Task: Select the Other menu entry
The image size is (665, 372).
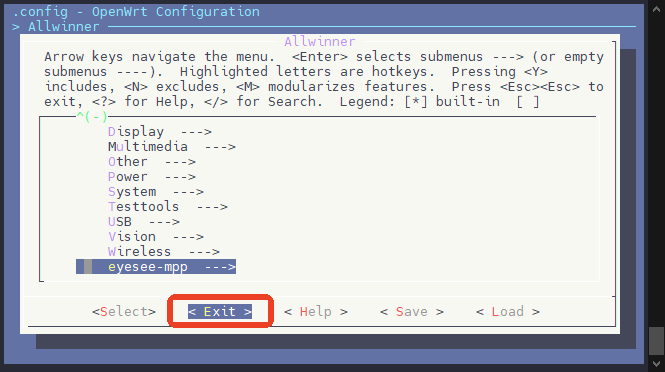Action: pos(151,162)
